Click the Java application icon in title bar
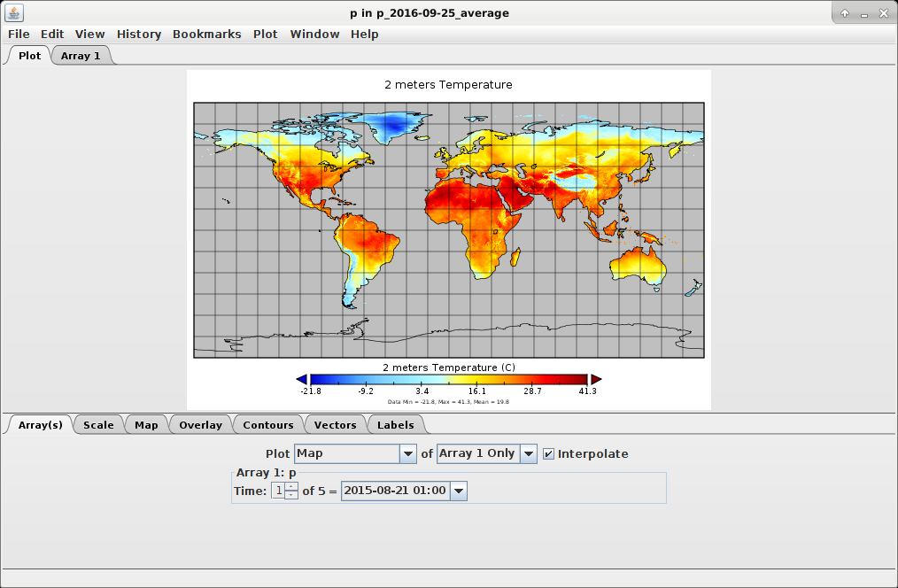 click(14, 12)
